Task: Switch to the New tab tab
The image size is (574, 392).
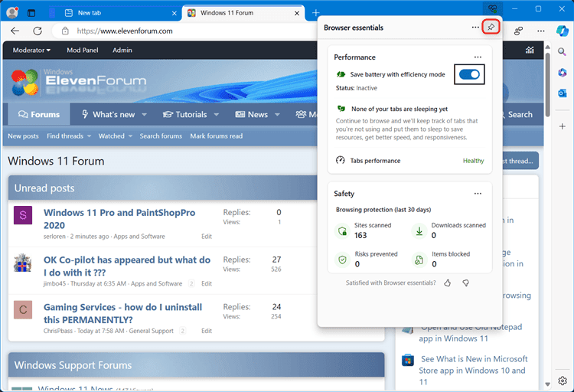Action: click(116, 13)
